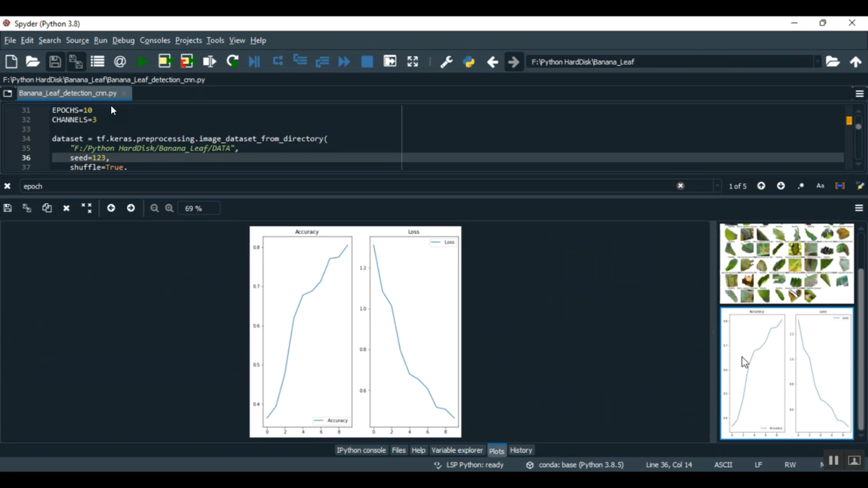Click the Run current cell icon

165,62
